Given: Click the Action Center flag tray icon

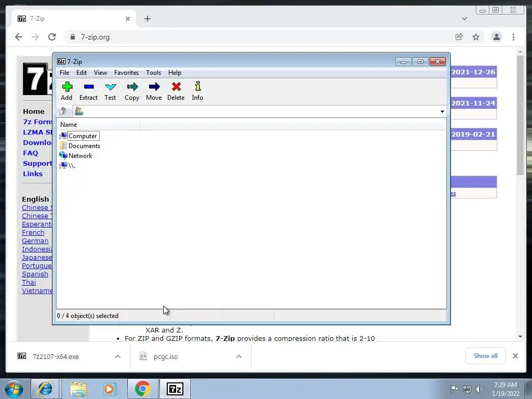Looking at the screenshot, I should coord(454,389).
